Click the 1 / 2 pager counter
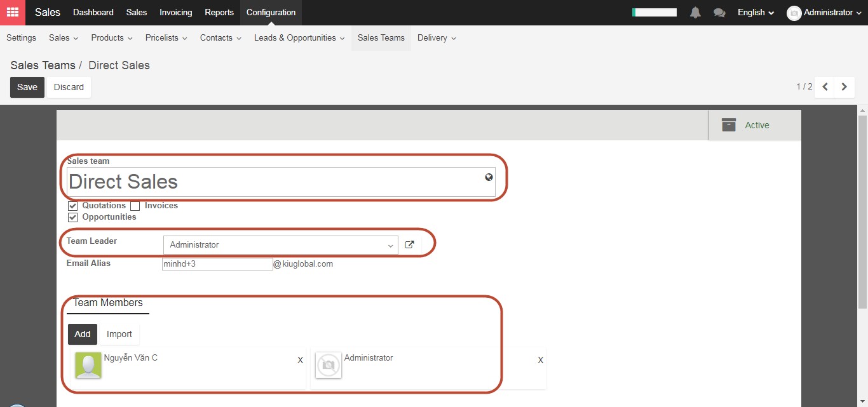 click(x=804, y=87)
